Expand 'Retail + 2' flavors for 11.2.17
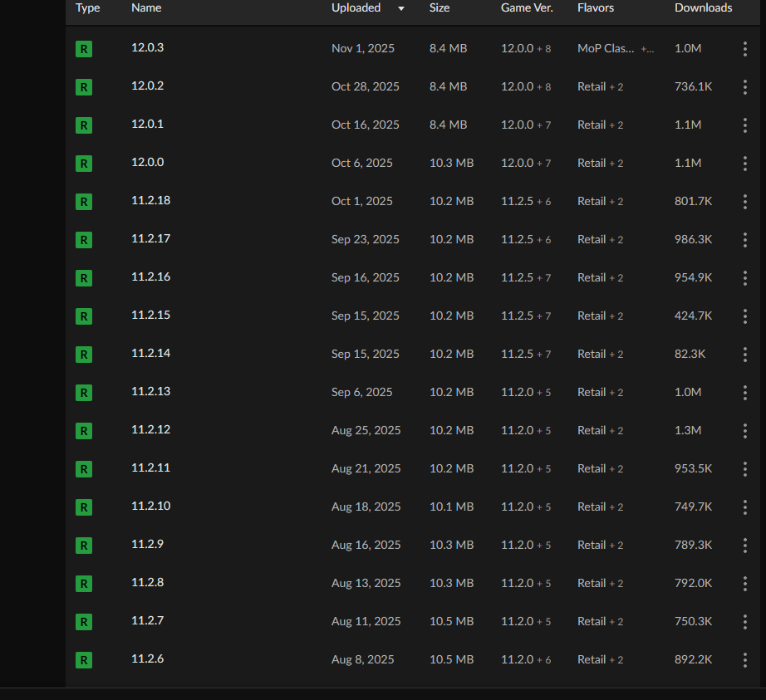The width and height of the screenshot is (766, 700). [601, 240]
